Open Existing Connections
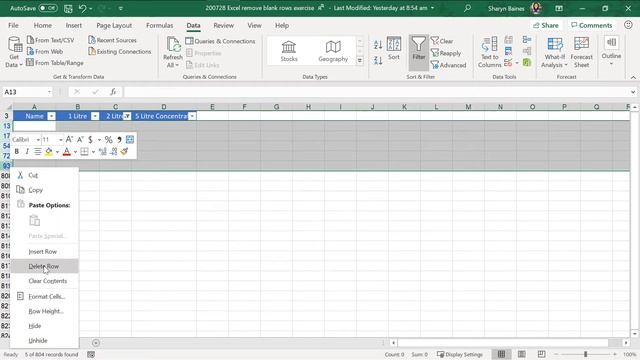This screenshot has height=360, width=640. (120, 51)
